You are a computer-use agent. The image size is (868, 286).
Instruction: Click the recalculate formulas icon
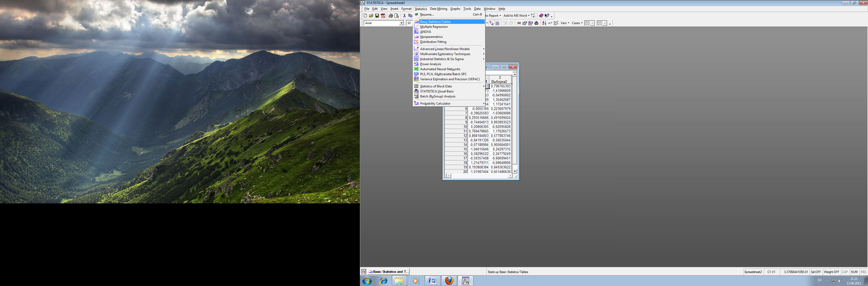[556, 23]
